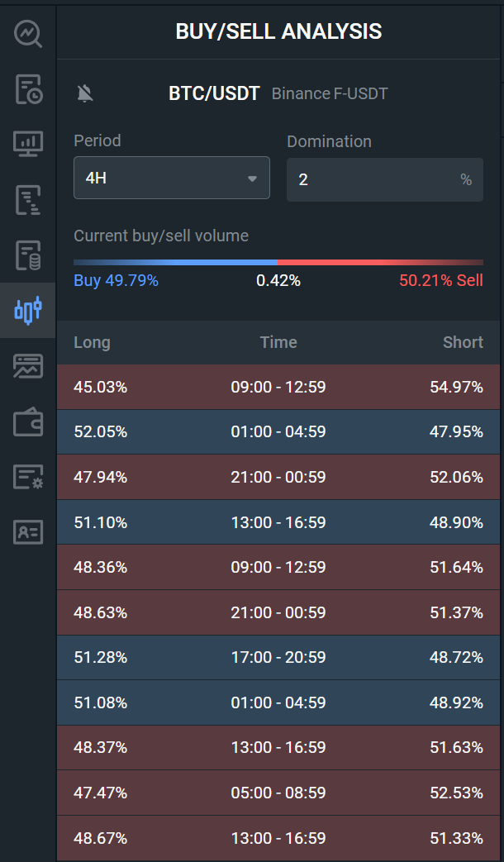Click the Binance F-USDT exchange label
Screen dimensions: 504x862
tap(330, 94)
